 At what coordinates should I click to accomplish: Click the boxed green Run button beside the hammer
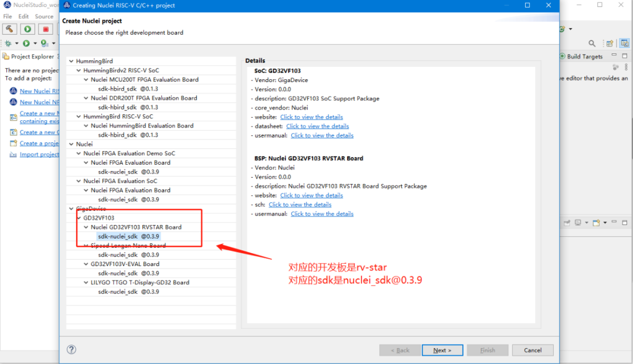click(x=28, y=29)
